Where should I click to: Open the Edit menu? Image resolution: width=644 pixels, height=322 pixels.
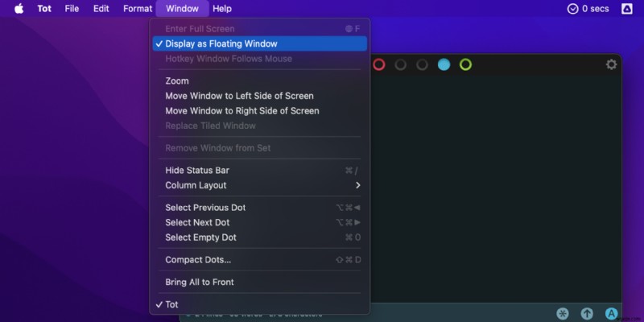pyautogui.click(x=101, y=9)
